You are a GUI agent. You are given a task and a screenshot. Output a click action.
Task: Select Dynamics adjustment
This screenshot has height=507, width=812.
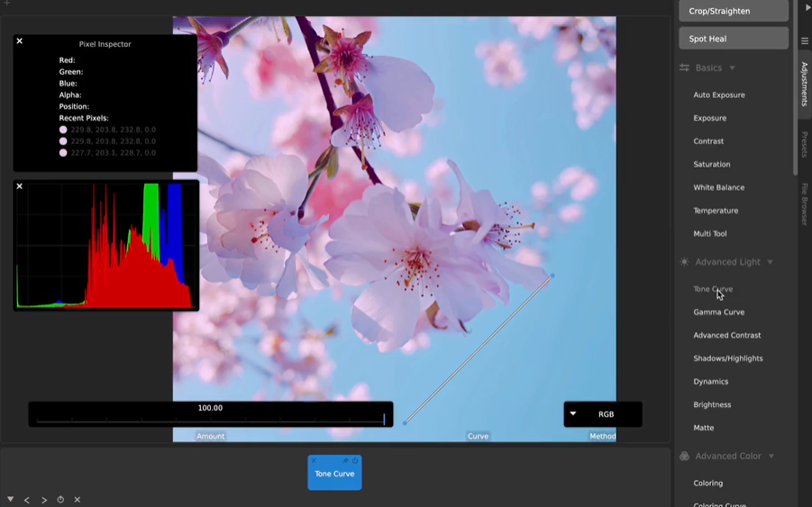coord(710,382)
